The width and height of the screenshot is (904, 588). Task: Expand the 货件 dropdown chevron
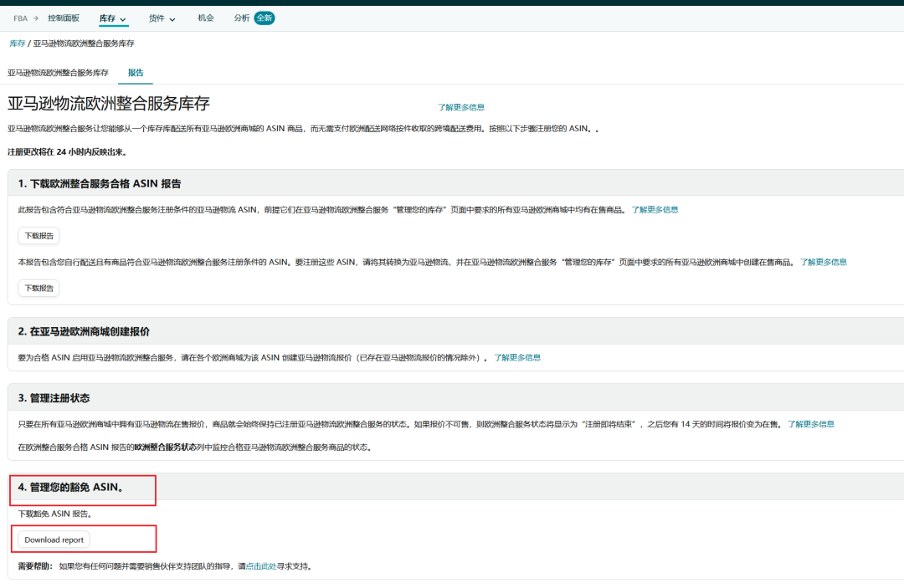(172, 19)
